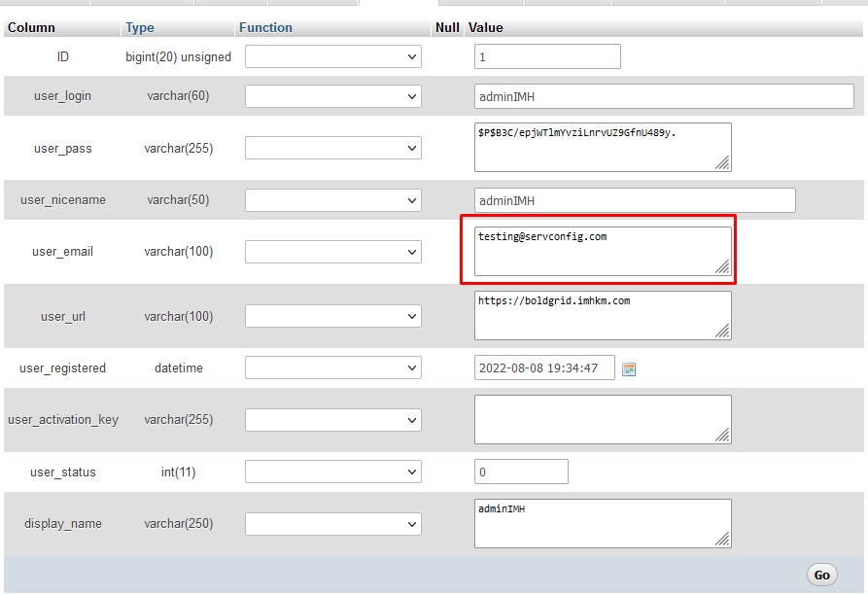868x595 pixels.
Task: Click the ID value field
Action: coord(547,57)
